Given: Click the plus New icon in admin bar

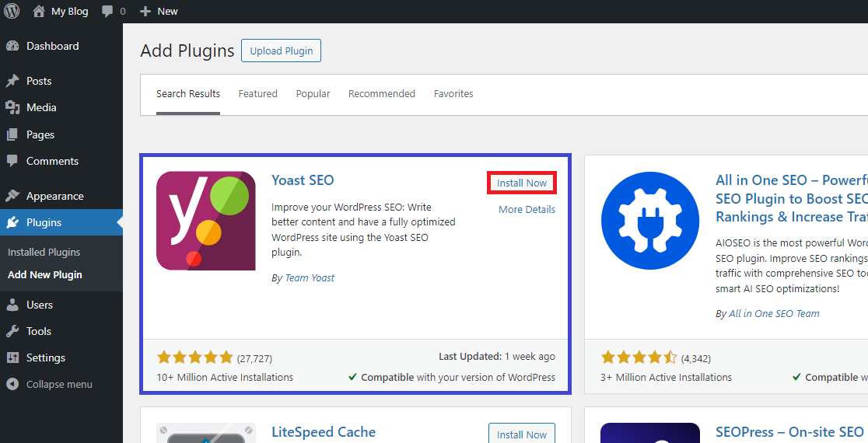Looking at the screenshot, I should click(145, 11).
